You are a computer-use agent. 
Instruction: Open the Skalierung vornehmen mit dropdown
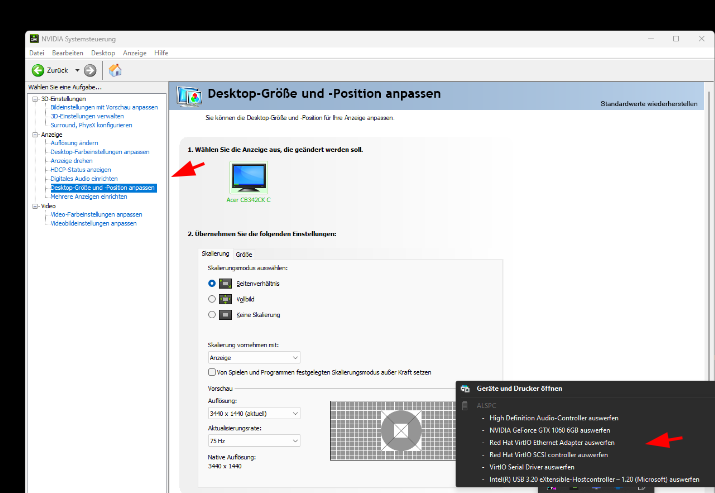pos(254,358)
